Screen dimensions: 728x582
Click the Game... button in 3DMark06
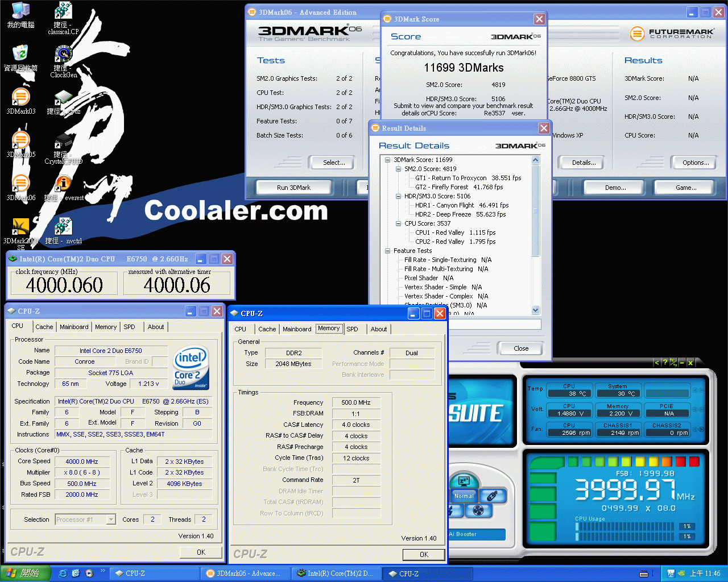pyautogui.click(x=686, y=188)
